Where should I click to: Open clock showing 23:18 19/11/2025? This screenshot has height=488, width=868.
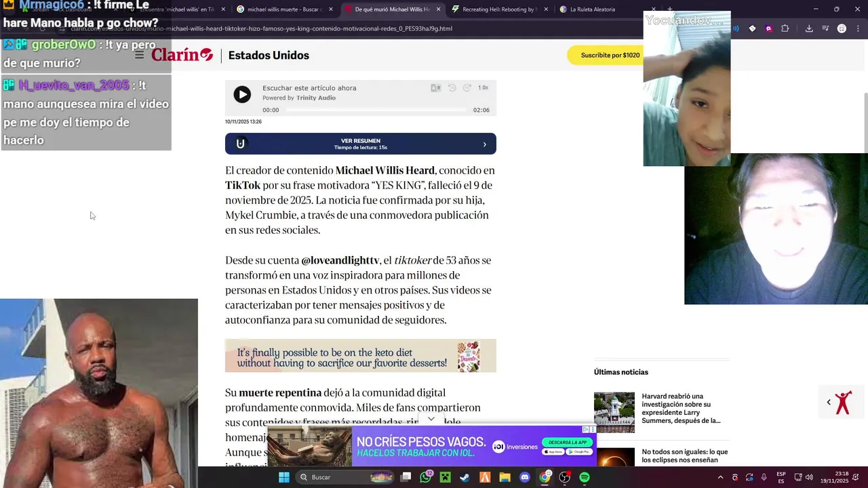coord(834,477)
